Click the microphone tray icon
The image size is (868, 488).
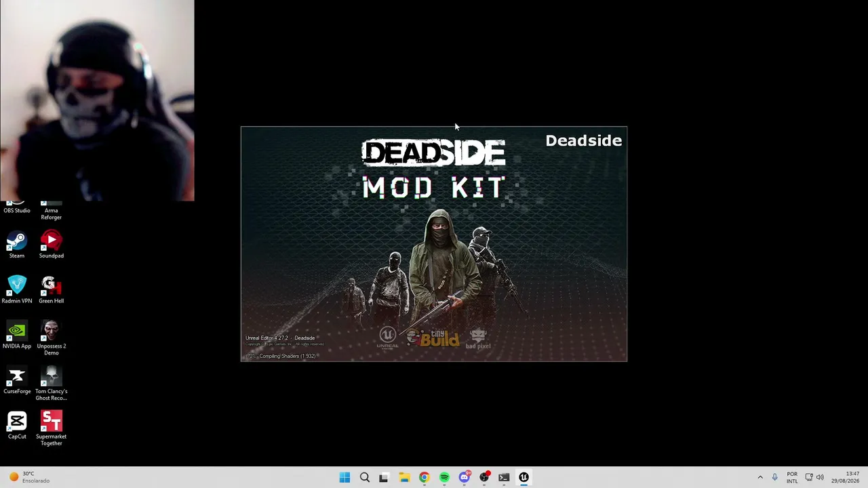774,477
